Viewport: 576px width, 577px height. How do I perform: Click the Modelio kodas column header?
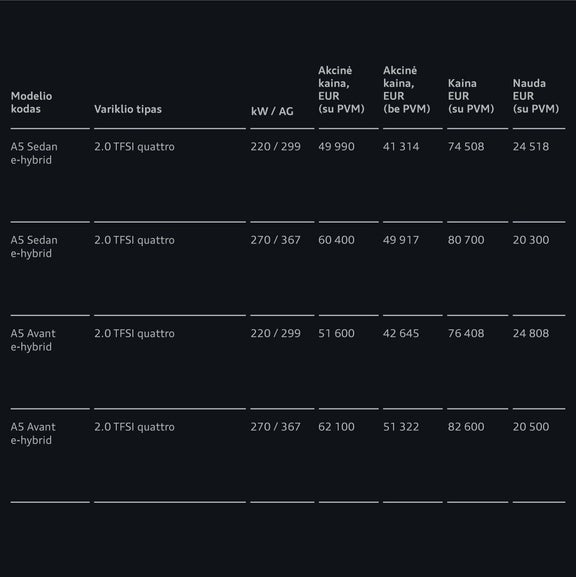31,102
